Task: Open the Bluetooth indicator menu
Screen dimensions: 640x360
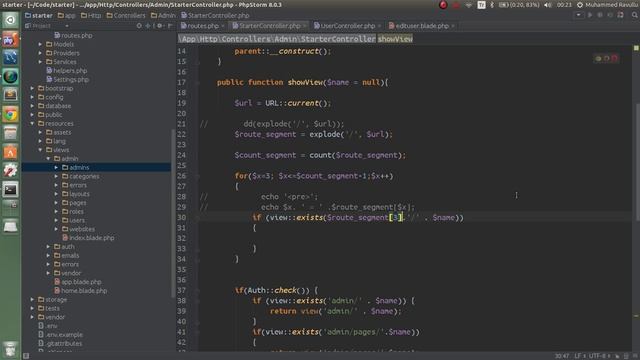Action: coord(492,5)
